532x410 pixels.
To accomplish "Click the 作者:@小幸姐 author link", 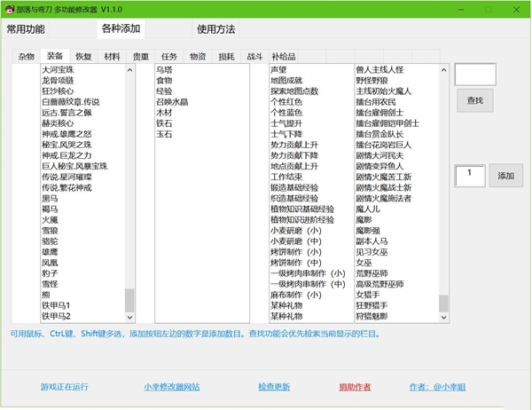I will point(437,387).
